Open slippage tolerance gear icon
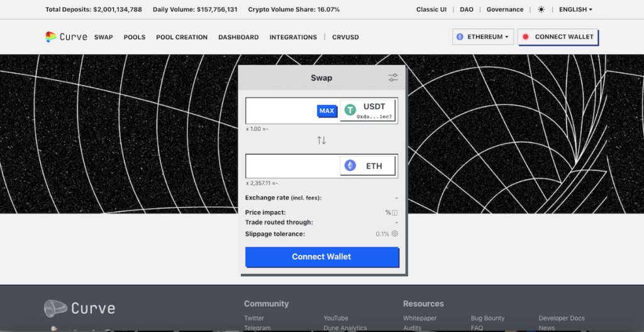644x332 pixels. [395, 233]
